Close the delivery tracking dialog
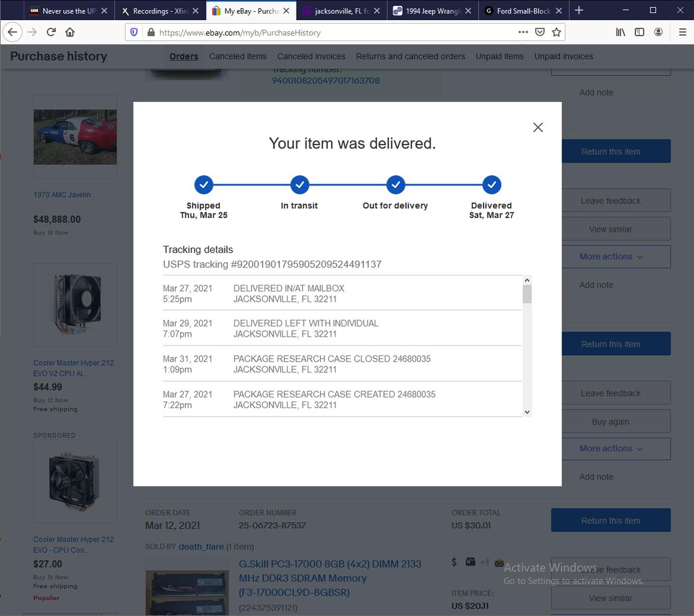694x616 pixels. 538,127
